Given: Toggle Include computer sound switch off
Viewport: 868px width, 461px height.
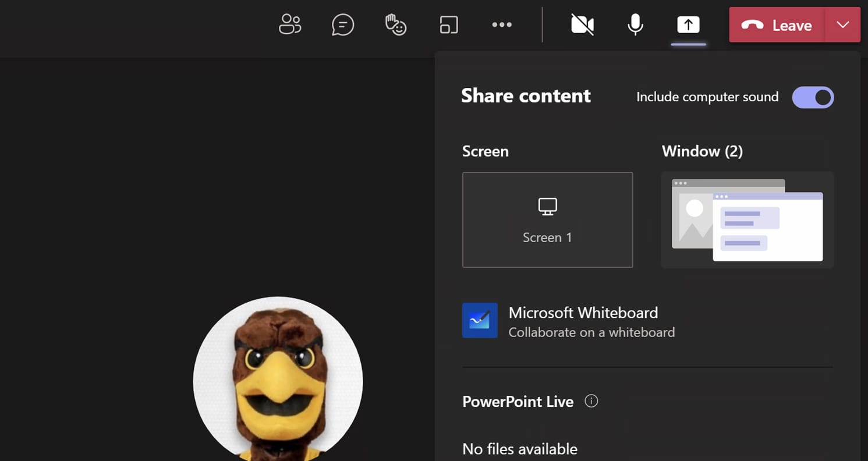Looking at the screenshot, I should tap(813, 97).
